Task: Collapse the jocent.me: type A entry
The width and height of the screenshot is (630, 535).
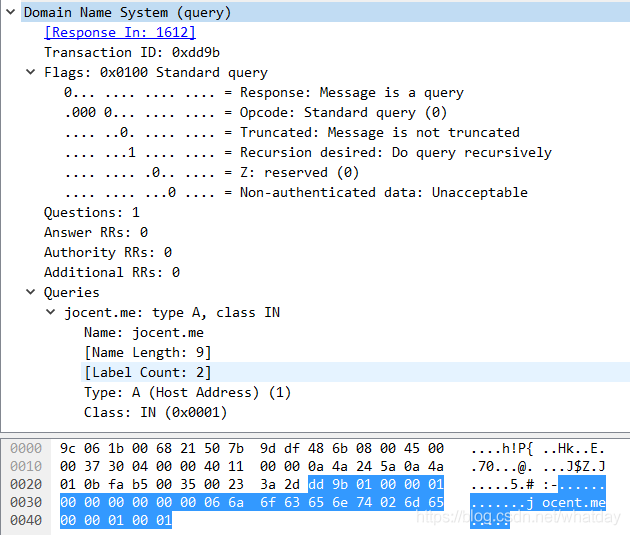Action: pos(51,312)
